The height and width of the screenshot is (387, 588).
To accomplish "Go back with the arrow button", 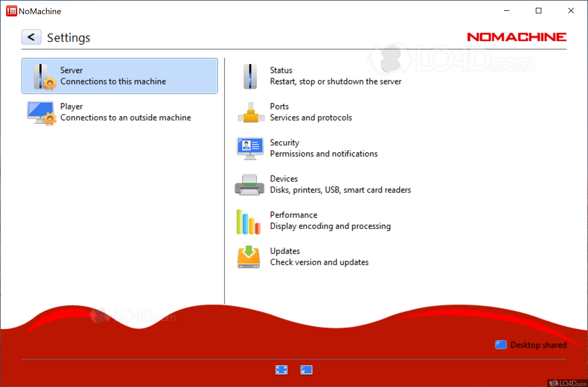I will click(31, 37).
